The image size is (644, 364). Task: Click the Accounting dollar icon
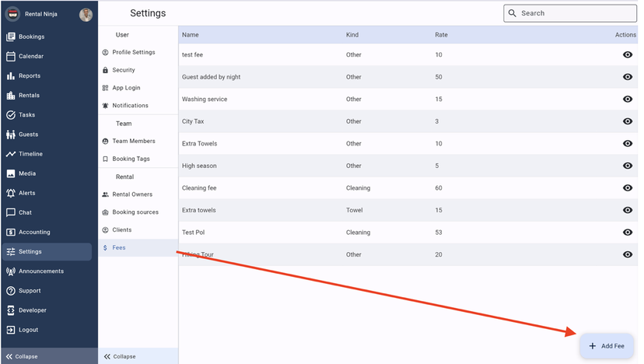point(11,232)
